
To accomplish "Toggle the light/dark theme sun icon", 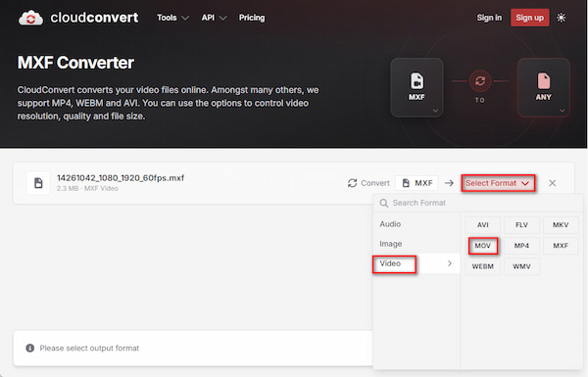I will coord(561,18).
